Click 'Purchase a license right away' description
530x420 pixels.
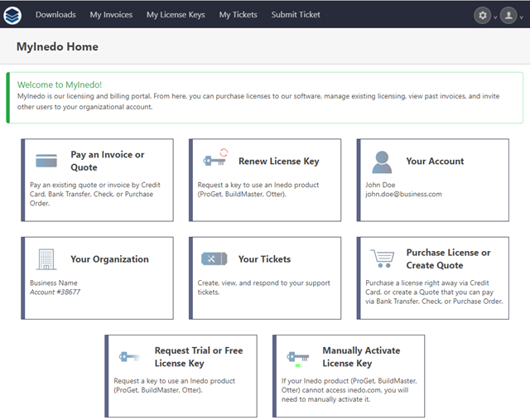click(x=434, y=292)
